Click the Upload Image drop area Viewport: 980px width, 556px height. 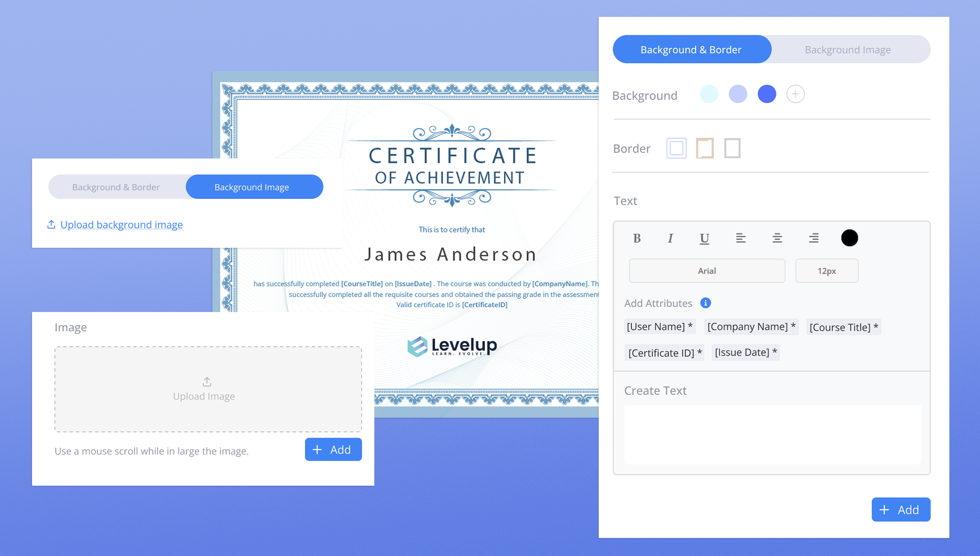point(208,389)
